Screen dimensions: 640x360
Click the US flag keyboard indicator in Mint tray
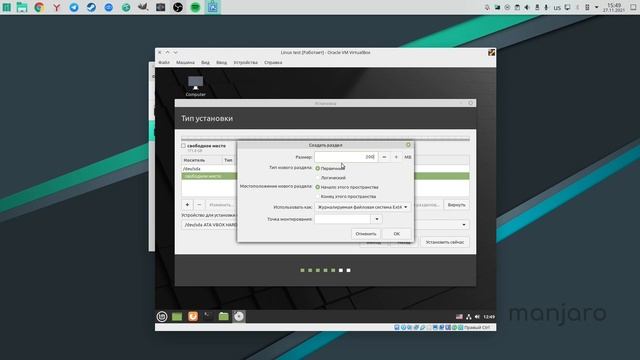(459, 317)
